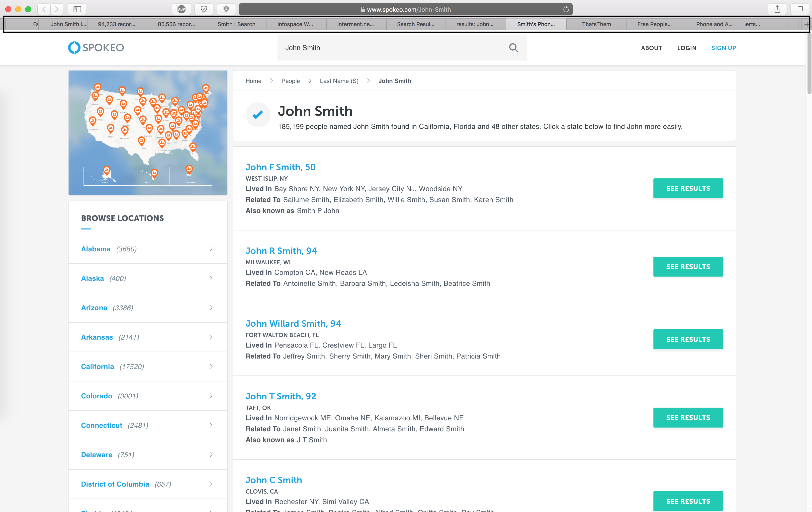Click the Spokeo logo icon
This screenshot has height=512, width=812.
pos(74,48)
